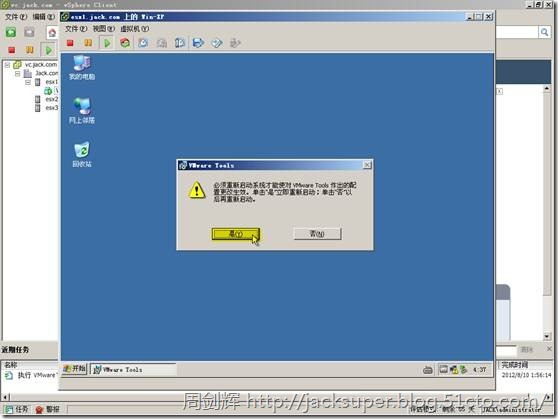
Task: Click the 2012/8/10 1:56:14 completion time cell
Action: 526,375
